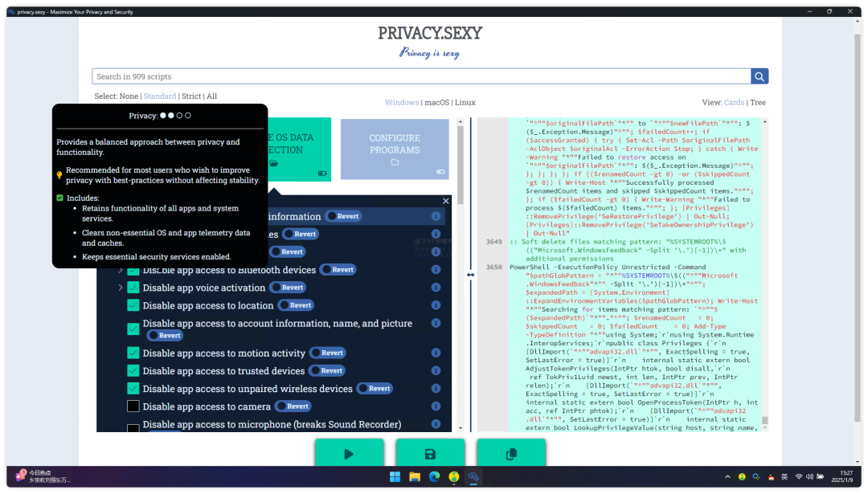Toggle Revert for motion activity

coord(328,353)
